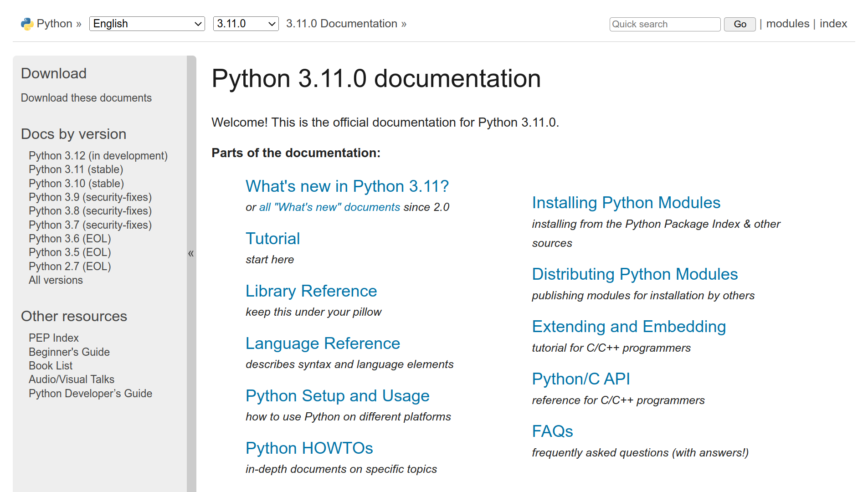
Task: Open Python 3.12 (in development) docs
Action: pyautogui.click(x=98, y=156)
